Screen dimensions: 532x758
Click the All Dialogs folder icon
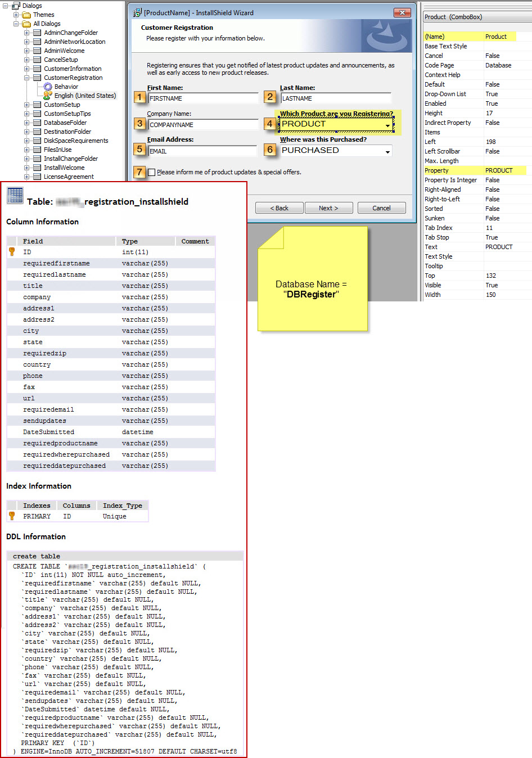pyautogui.click(x=26, y=24)
